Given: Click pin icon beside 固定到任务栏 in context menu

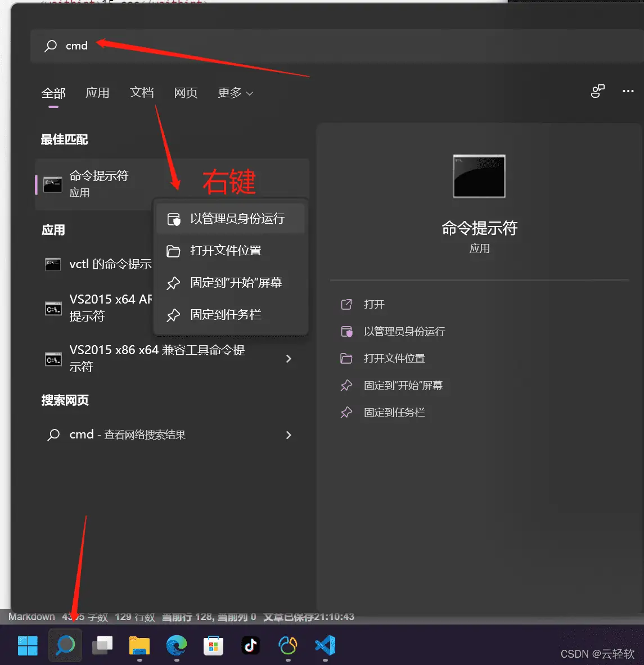Looking at the screenshot, I should [x=173, y=315].
